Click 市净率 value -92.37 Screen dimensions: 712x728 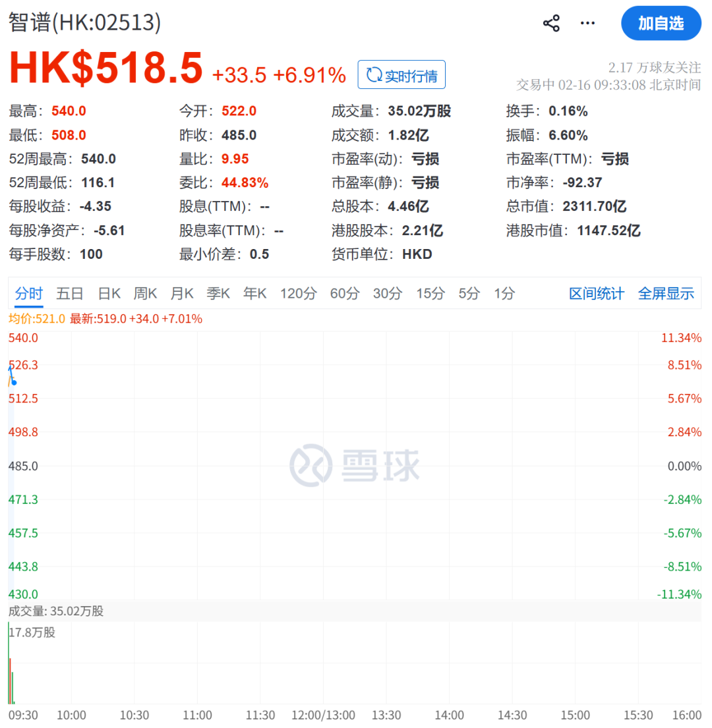pyautogui.click(x=582, y=183)
